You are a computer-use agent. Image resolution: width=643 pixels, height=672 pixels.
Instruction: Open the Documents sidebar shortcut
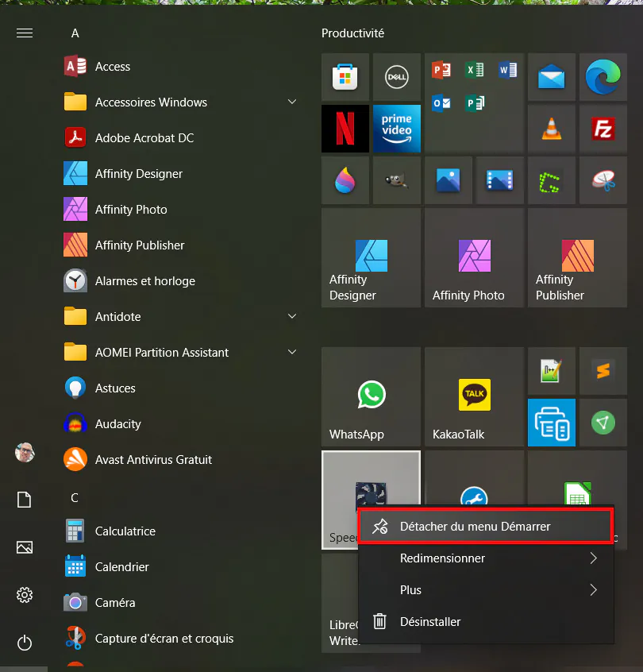coord(25,500)
